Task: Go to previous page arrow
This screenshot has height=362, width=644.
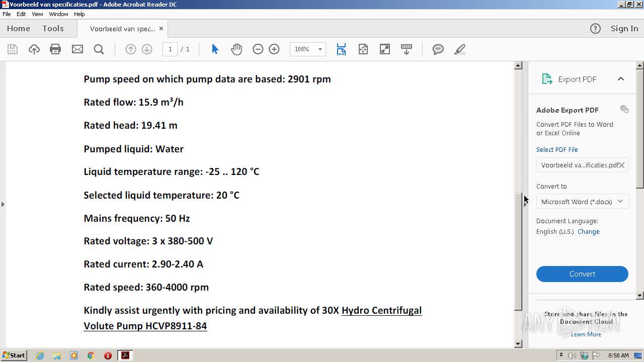Action: [130, 49]
